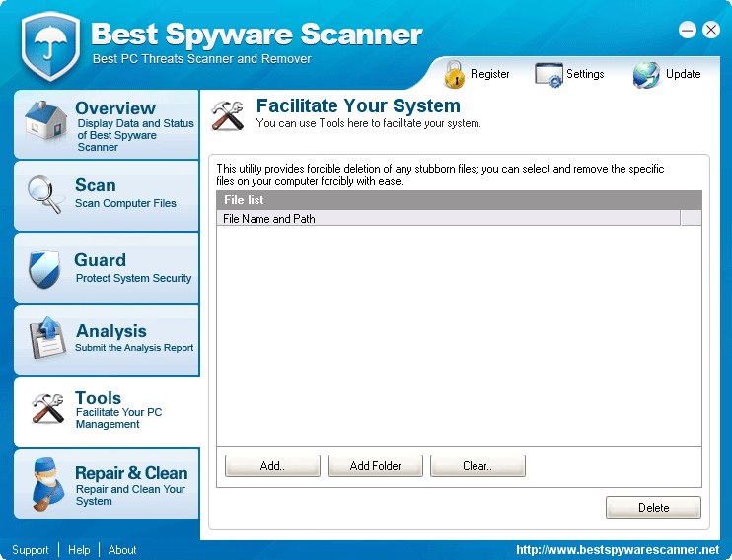Click the Settings text label
Viewport: 732px width, 560px height.
(585, 74)
